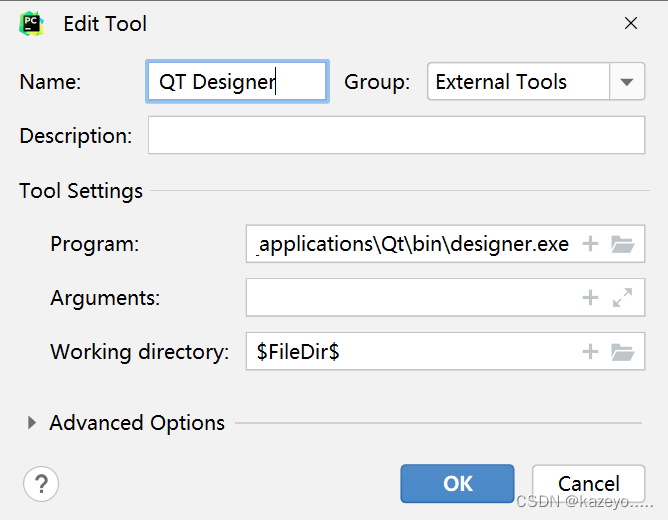Image resolution: width=668 pixels, height=520 pixels.
Task: Click inside the Arguments input field
Action: 413,298
